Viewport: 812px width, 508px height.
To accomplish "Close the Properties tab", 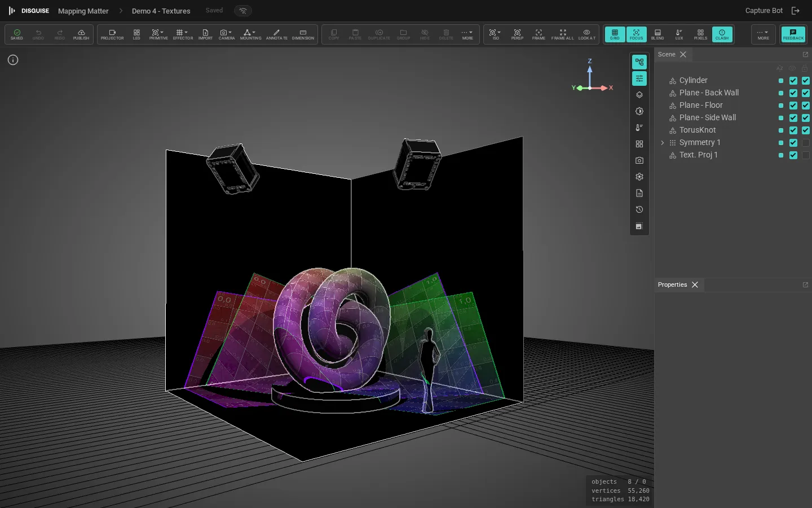I will [695, 284].
